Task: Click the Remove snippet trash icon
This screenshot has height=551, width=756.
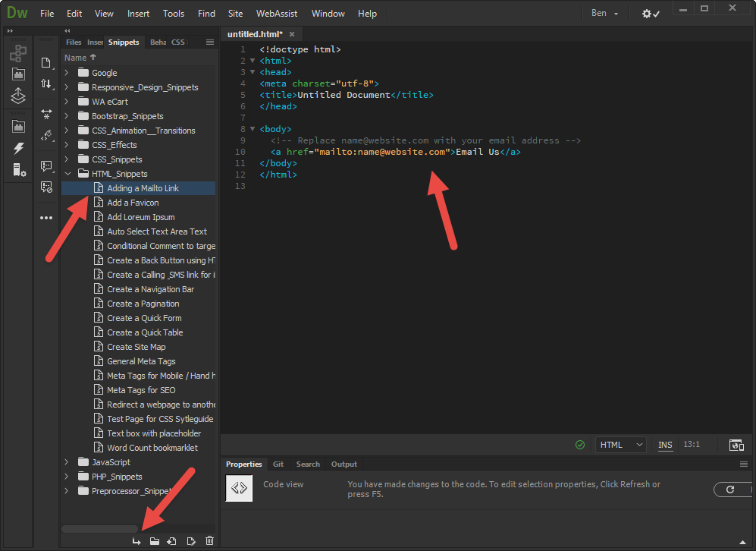Action: coord(210,541)
